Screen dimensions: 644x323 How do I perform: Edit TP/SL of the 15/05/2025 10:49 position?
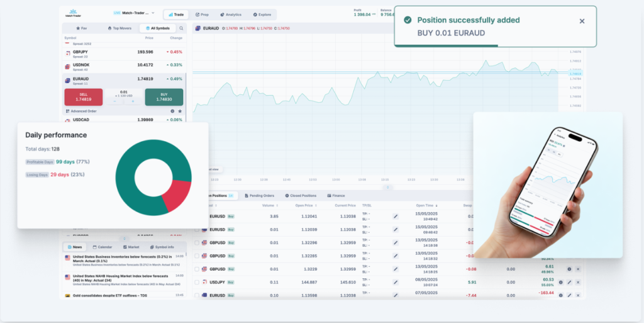point(396,216)
